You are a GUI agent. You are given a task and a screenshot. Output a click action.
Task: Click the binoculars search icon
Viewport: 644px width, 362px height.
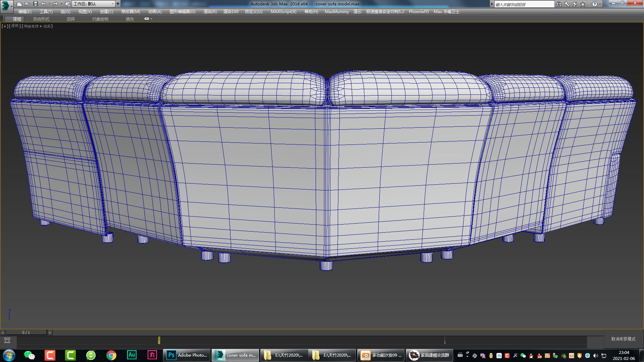point(558,4)
